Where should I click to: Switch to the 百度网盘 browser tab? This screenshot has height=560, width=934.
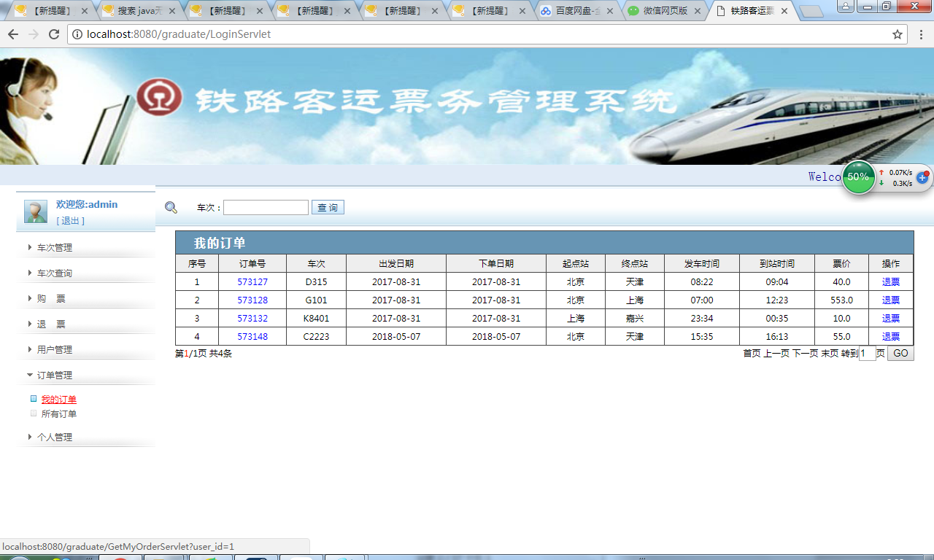tap(576, 11)
